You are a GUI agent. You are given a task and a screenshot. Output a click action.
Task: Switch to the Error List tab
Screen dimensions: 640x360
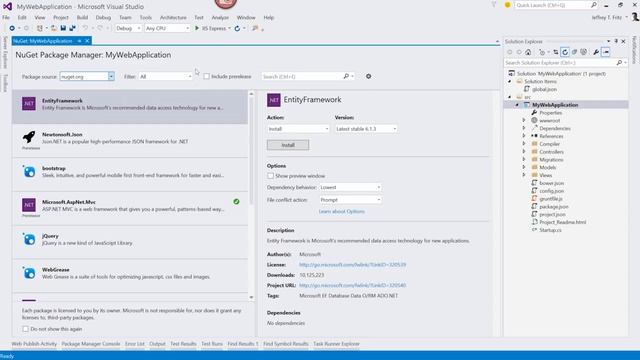click(x=135, y=344)
